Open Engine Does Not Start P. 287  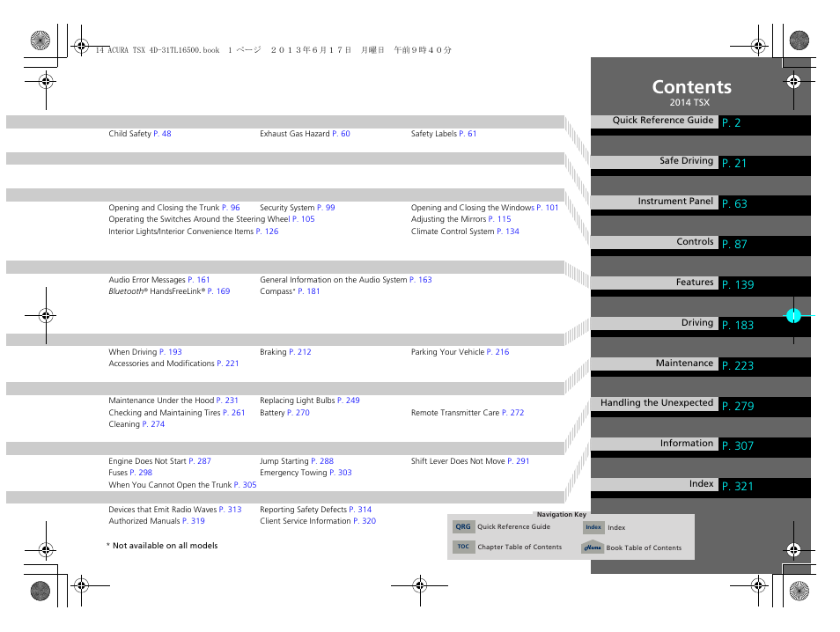[x=159, y=461]
